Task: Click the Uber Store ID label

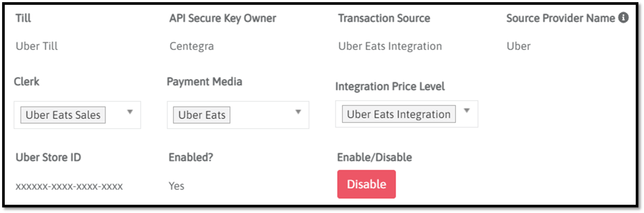Action: coord(48,158)
